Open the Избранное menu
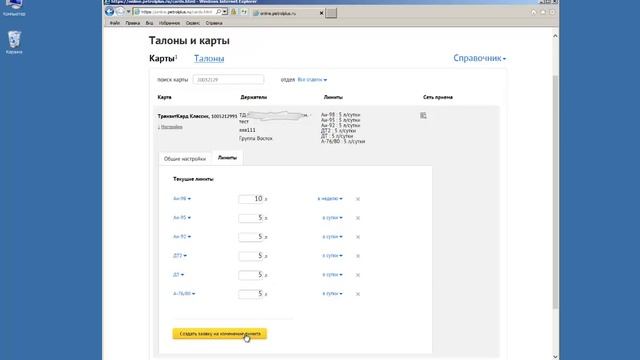640x360 pixels. tap(169, 23)
